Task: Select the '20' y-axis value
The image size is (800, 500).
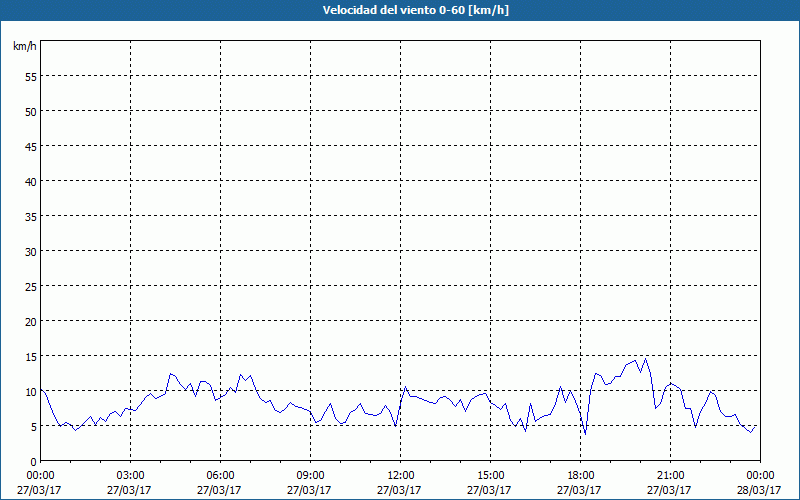Action: [31, 321]
